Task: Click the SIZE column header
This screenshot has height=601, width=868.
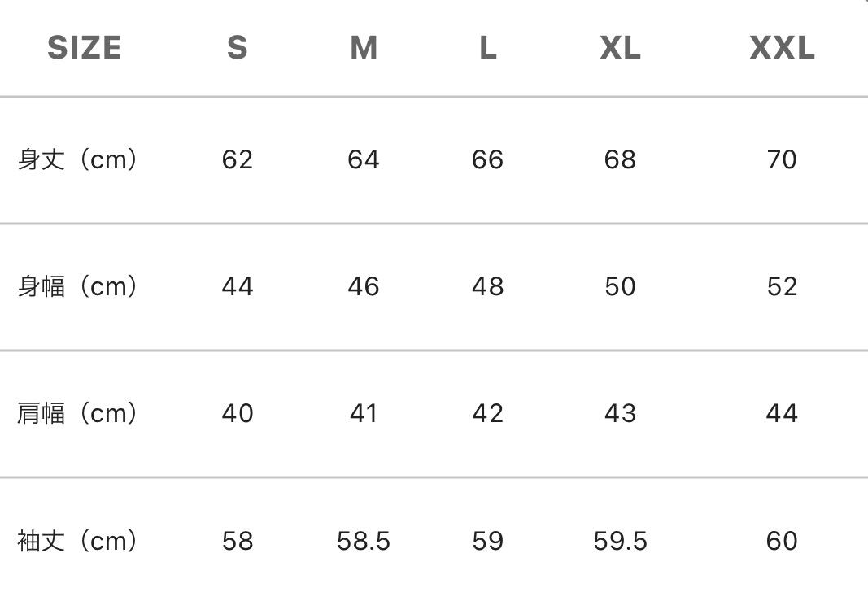Action: pos(84,48)
